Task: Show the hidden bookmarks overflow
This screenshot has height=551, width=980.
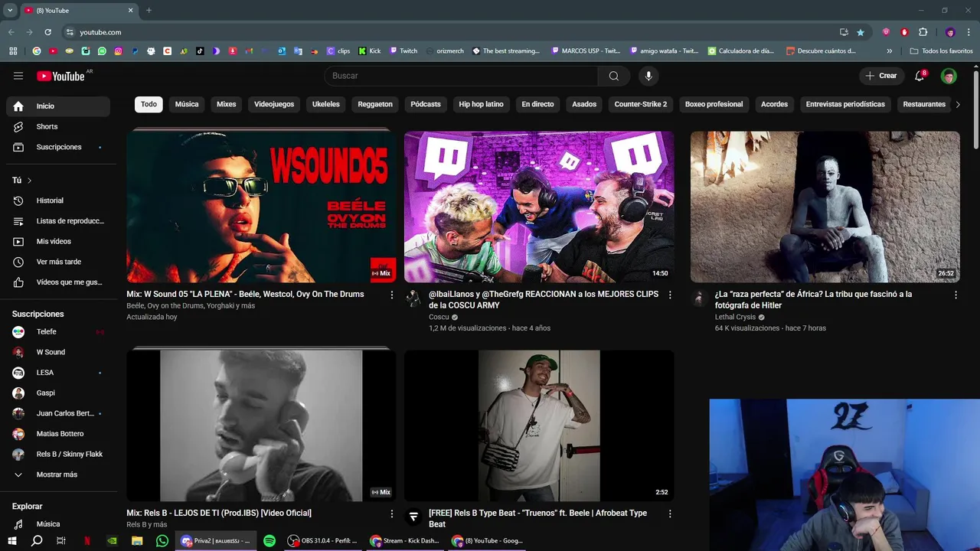Action: click(x=889, y=51)
